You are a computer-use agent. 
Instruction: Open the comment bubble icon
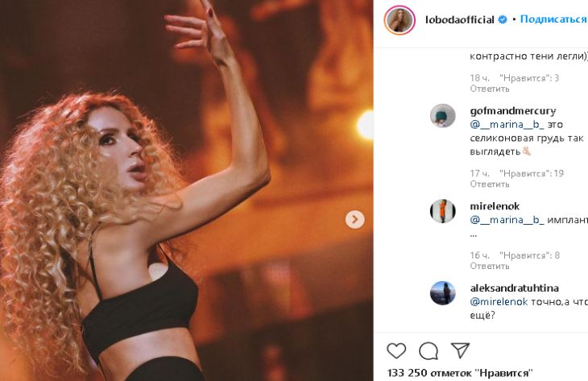point(429,350)
